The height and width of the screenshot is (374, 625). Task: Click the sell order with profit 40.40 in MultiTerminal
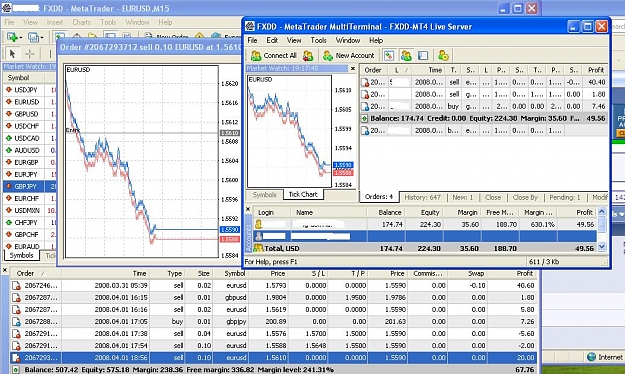tap(484, 82)
